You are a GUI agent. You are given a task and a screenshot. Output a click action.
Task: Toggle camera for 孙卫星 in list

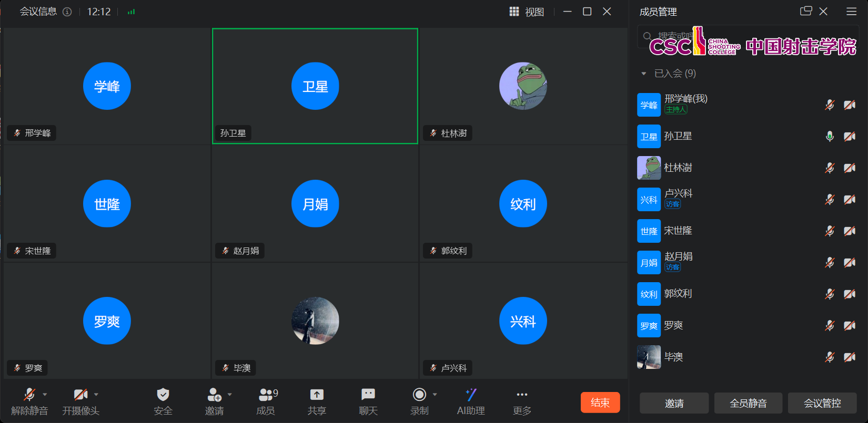tap(850, 136)
